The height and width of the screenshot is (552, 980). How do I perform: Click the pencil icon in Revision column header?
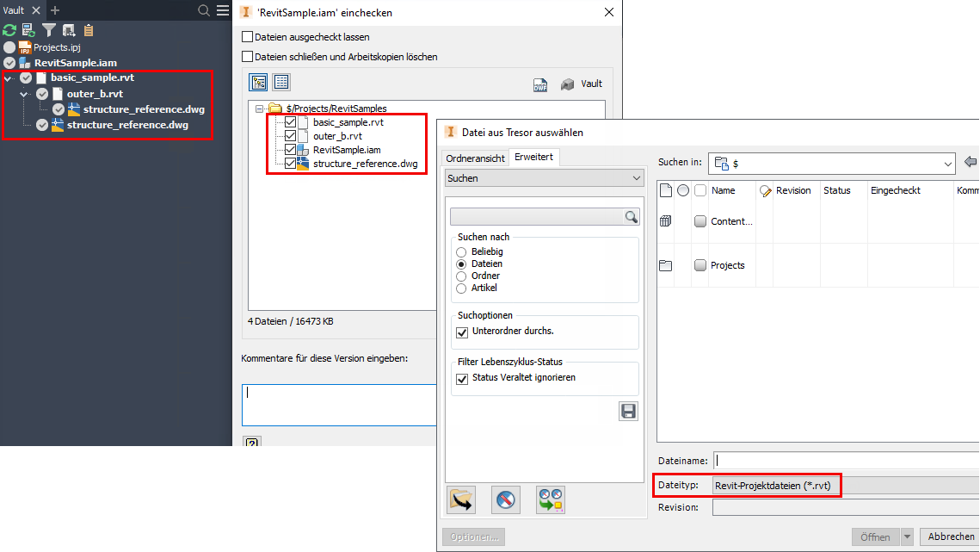765,191
